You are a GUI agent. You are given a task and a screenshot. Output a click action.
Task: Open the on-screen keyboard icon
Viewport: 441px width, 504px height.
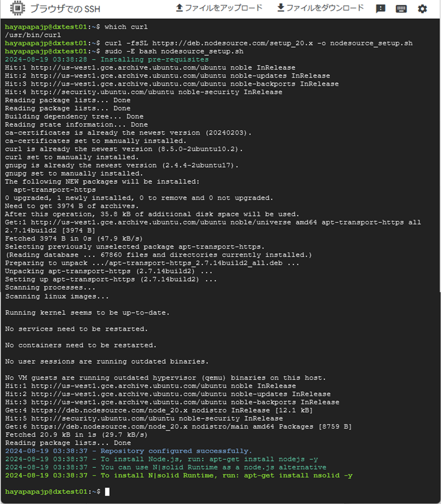pos(401,9)
